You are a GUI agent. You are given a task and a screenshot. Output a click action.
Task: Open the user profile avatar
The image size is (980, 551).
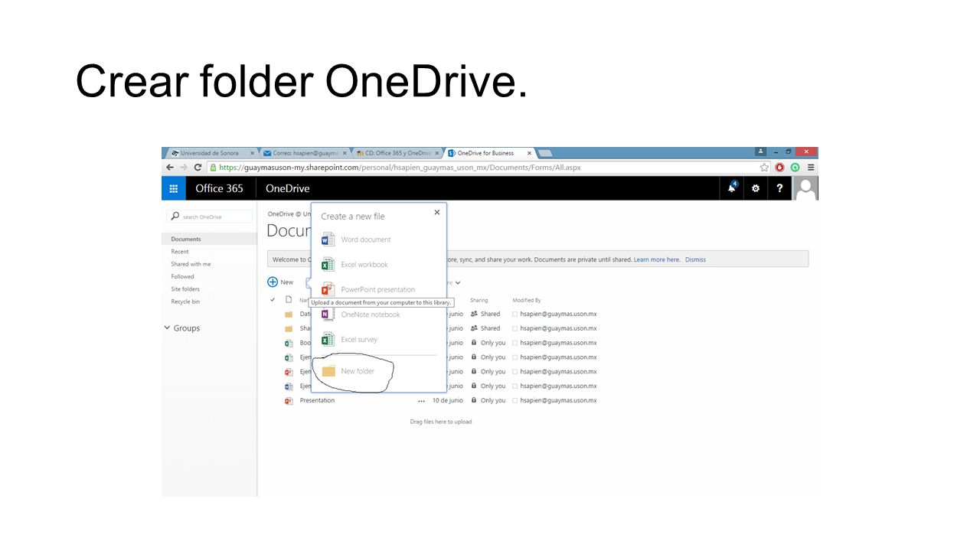coord(805,188)
